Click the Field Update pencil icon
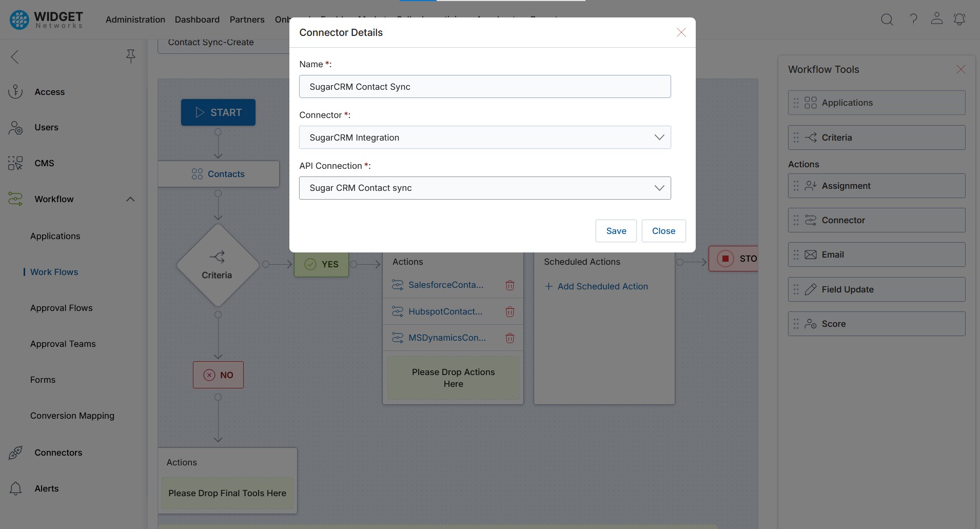The width and height of the screenshot is (980, 529). (811, 289)
